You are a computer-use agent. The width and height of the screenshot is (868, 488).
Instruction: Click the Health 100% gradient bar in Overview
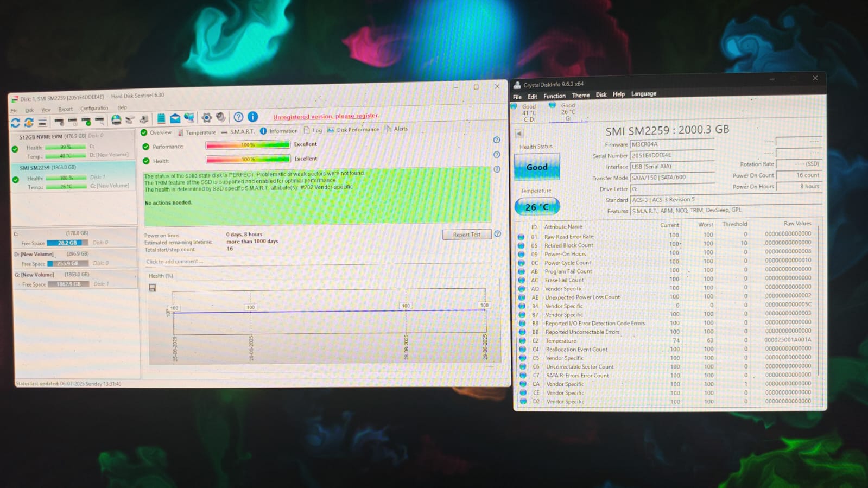tap(248, 160)
